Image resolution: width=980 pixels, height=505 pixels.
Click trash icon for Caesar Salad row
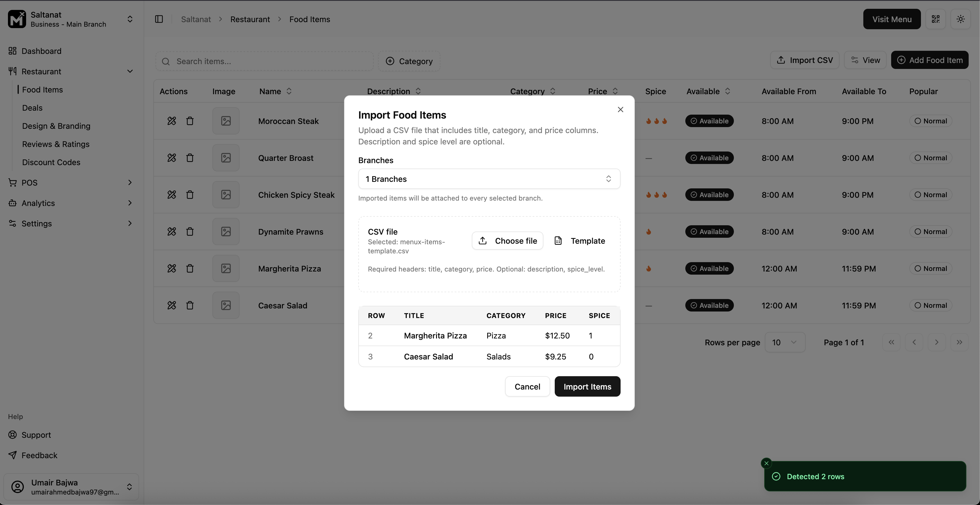click(190, 305)
